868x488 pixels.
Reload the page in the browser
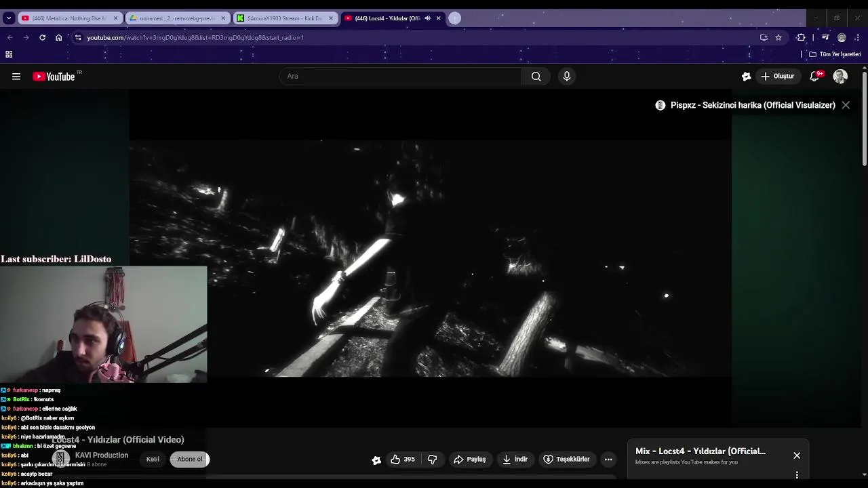point(42,37)
